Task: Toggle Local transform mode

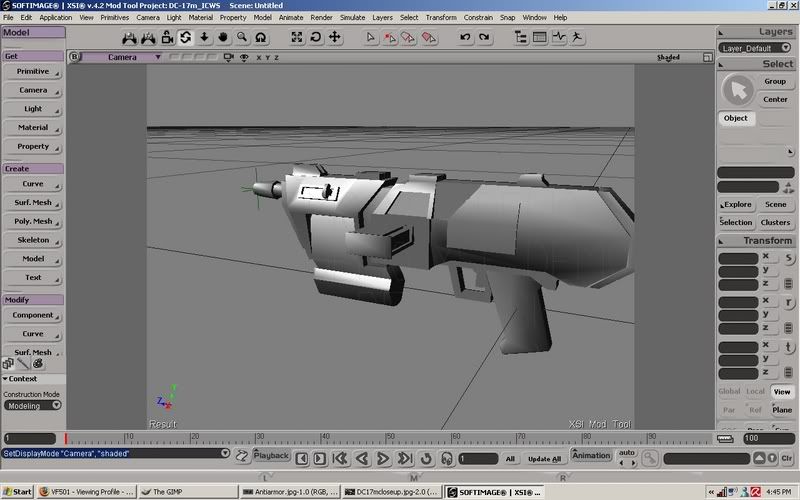Action: (x=755, y=391)
